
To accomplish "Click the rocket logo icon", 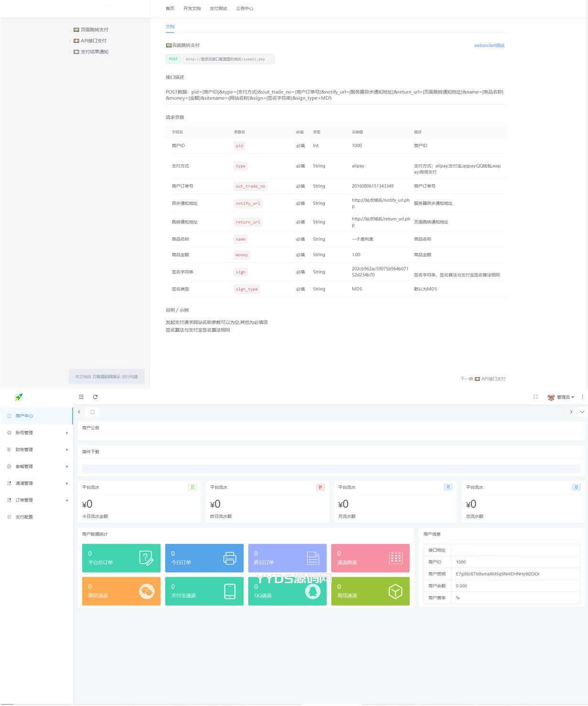I will click(19, 397).
